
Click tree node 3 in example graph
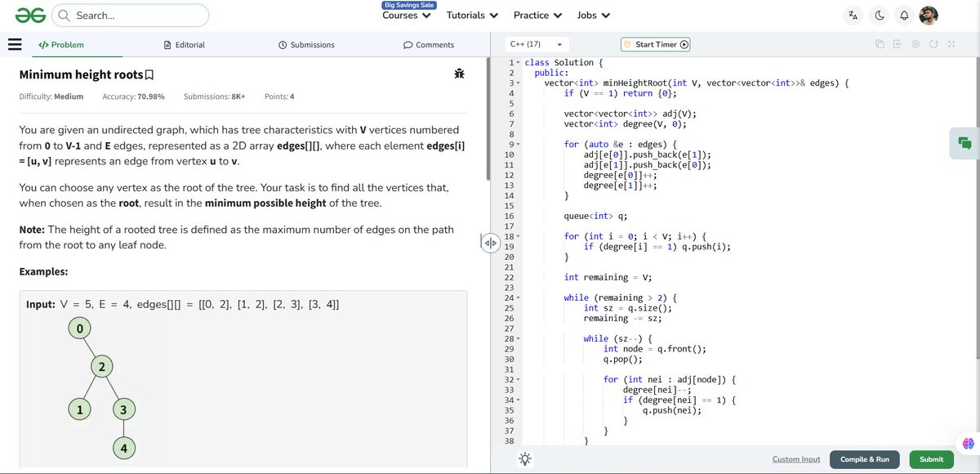(124, 409)
